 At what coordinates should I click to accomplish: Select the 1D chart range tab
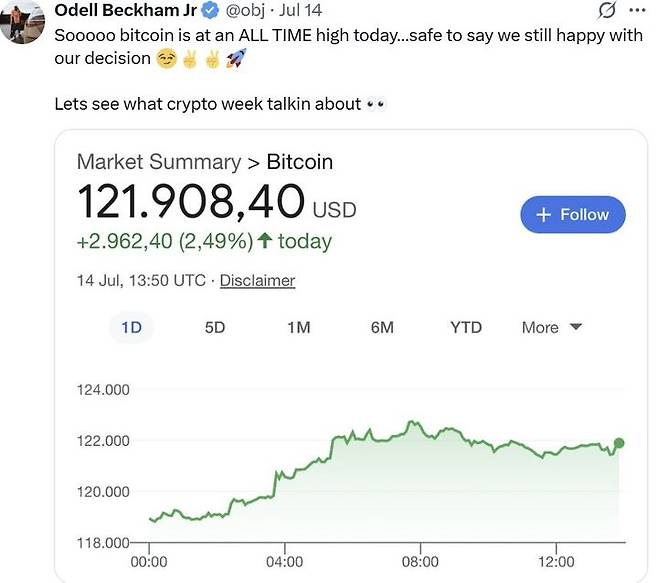(x=131, y=327)
